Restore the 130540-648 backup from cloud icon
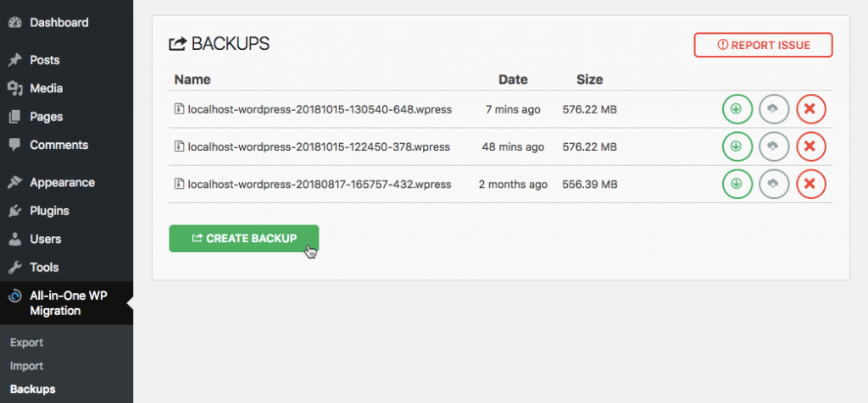 (x=774, y=109)
